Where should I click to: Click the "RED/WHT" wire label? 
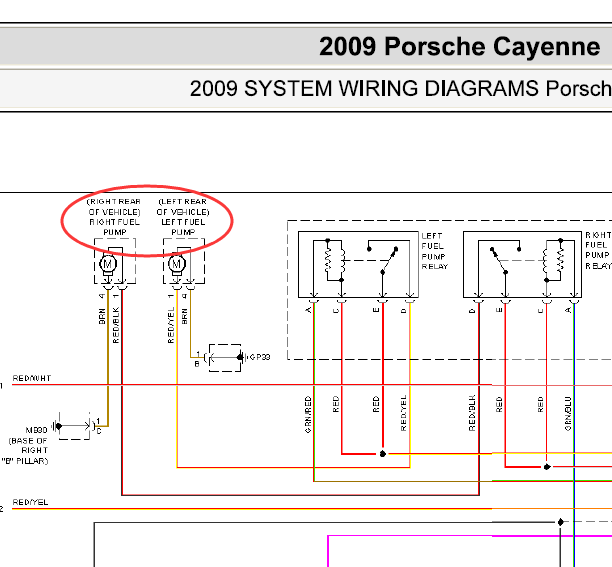tap(32, 378)
